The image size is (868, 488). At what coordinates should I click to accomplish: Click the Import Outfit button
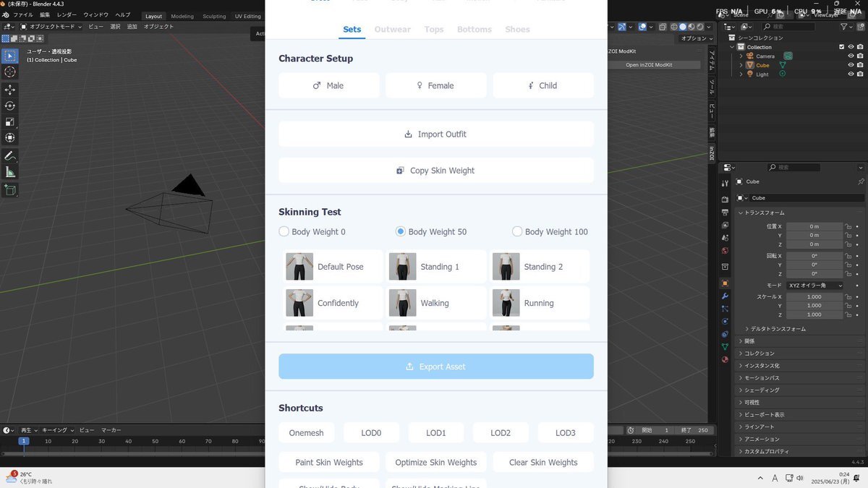pyautogui.click(x=436, y=134)
